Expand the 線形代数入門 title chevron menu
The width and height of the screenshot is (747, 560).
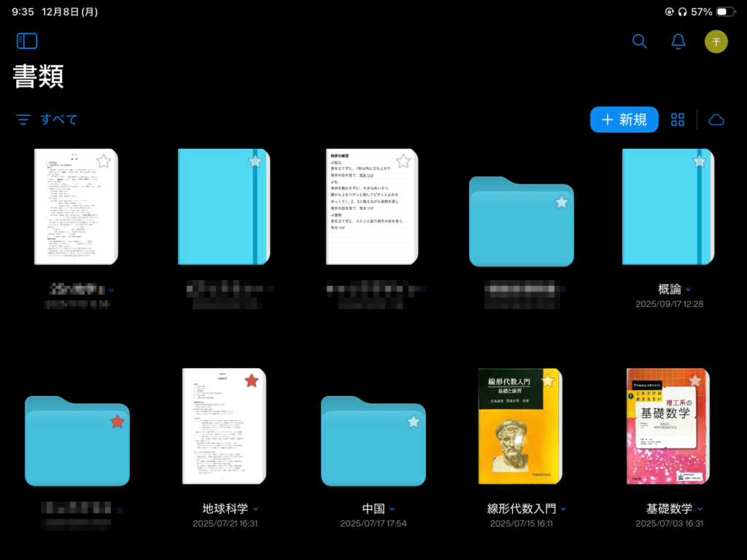click(563, 509)
